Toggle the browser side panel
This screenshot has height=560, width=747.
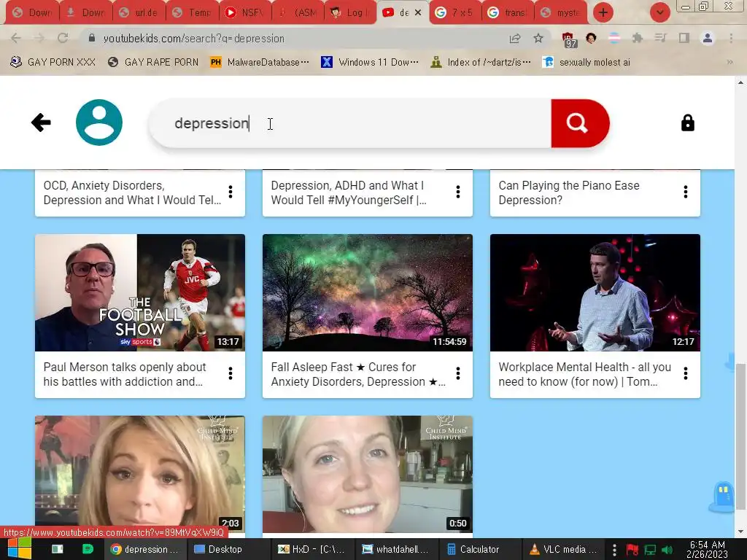684,38
